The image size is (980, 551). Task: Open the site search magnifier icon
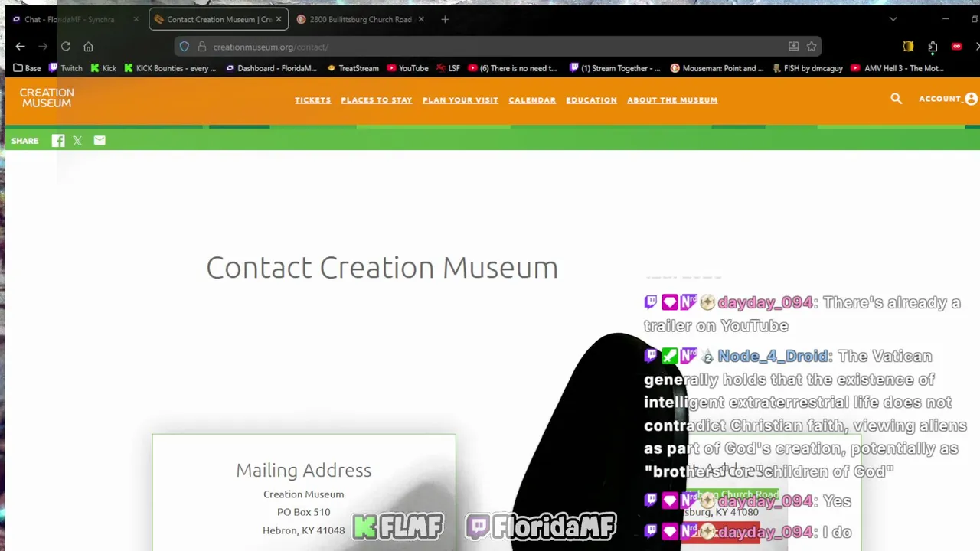point(897,99)
